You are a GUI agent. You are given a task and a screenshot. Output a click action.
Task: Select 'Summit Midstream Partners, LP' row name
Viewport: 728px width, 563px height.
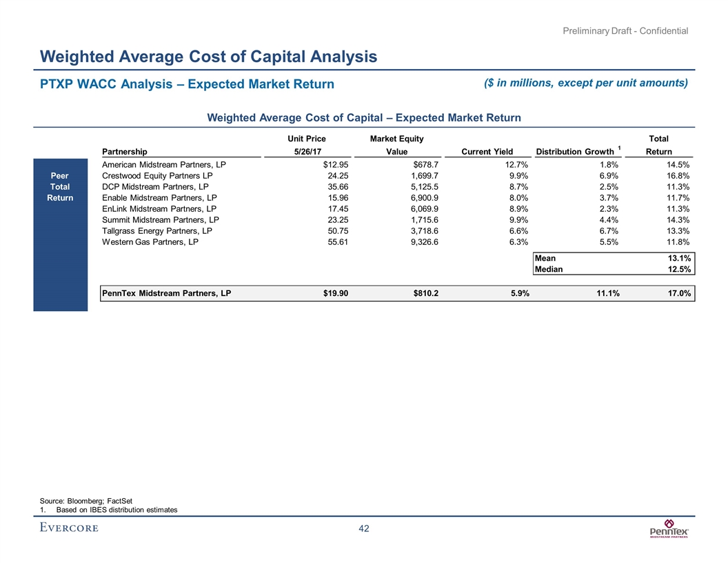[161, 219]
